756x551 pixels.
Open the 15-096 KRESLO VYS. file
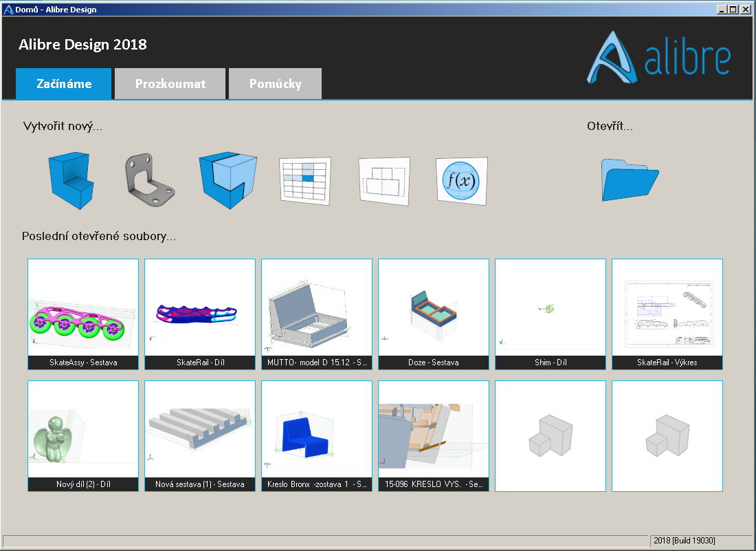tap(434, 436)
